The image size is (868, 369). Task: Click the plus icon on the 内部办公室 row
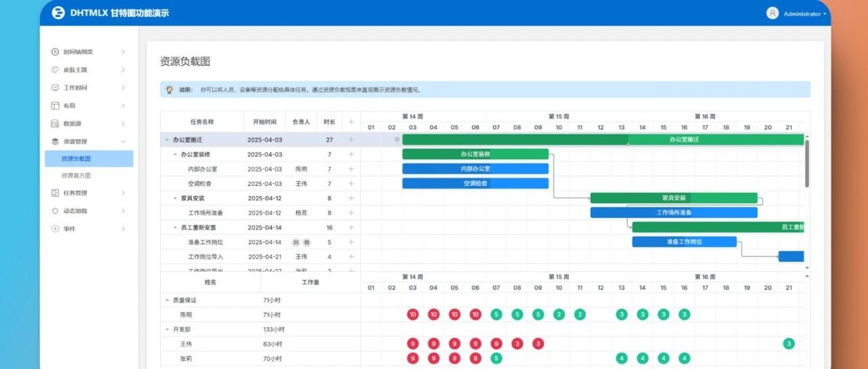351,169
